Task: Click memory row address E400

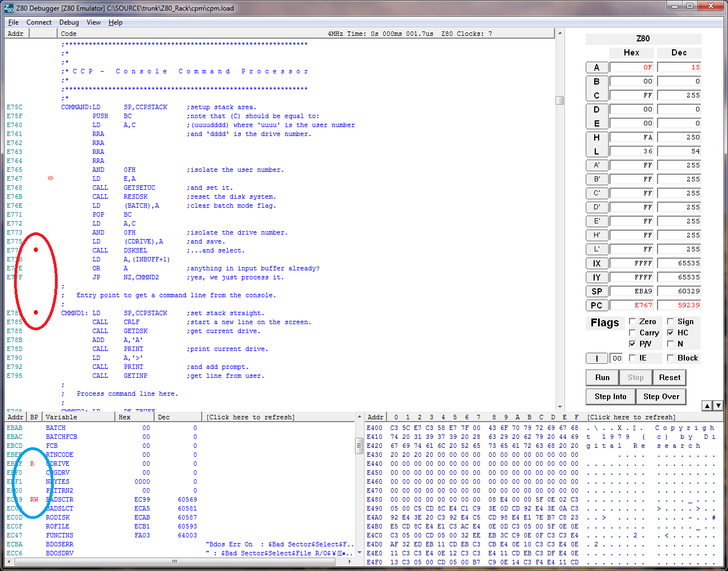Action: 375,428
